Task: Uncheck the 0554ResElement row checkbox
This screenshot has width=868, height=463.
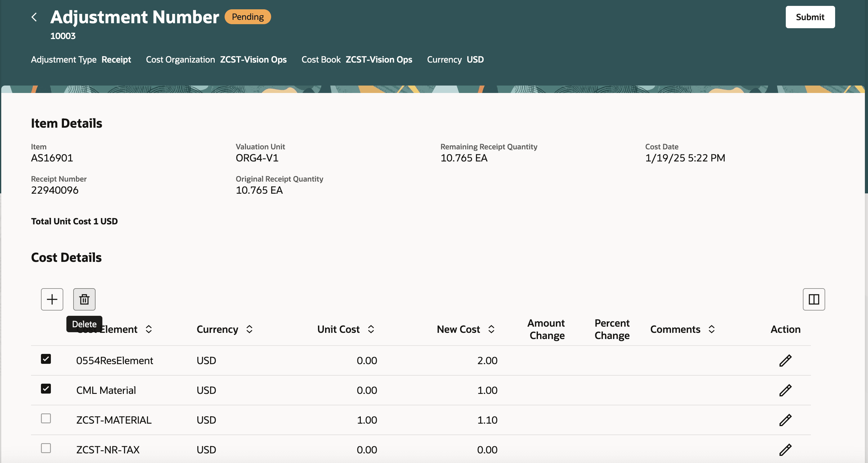Action: 46,359
